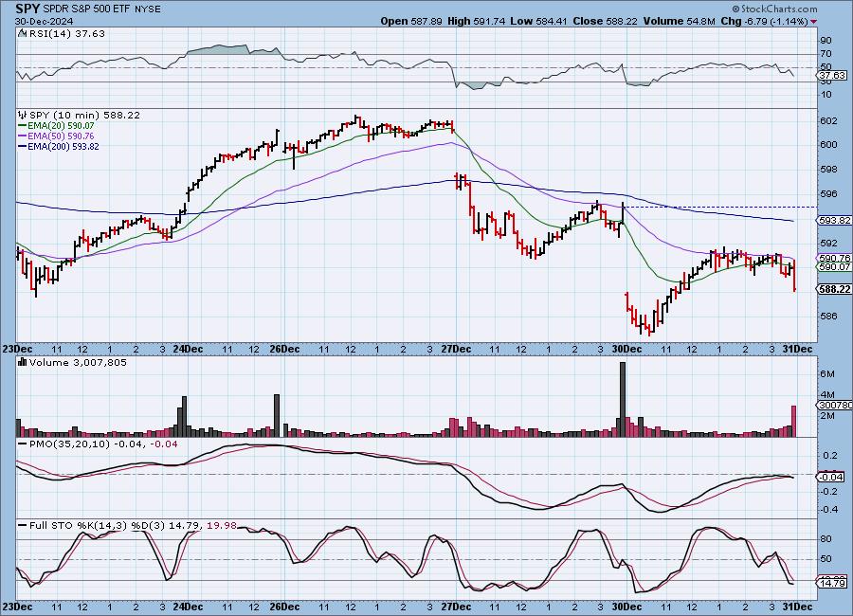Click the 6M tick on the volume axis

point(826,373)
